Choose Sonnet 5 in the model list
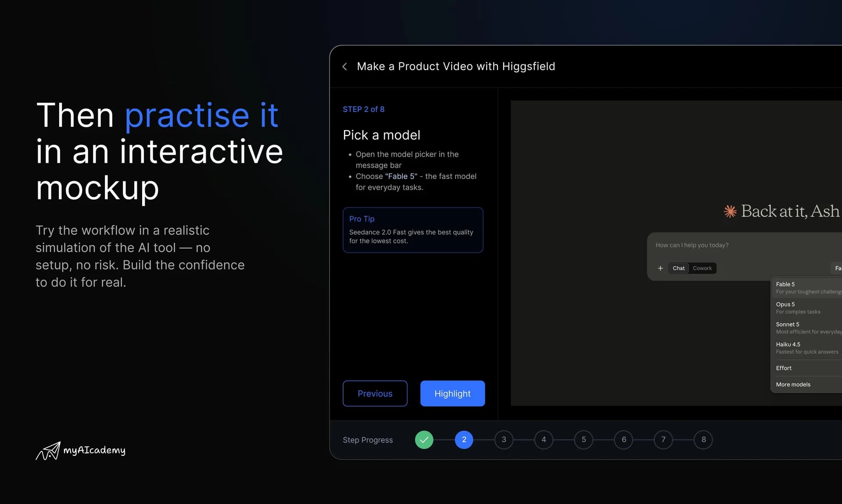Viewport: 842px width, 504px height. tap(806, 328)
